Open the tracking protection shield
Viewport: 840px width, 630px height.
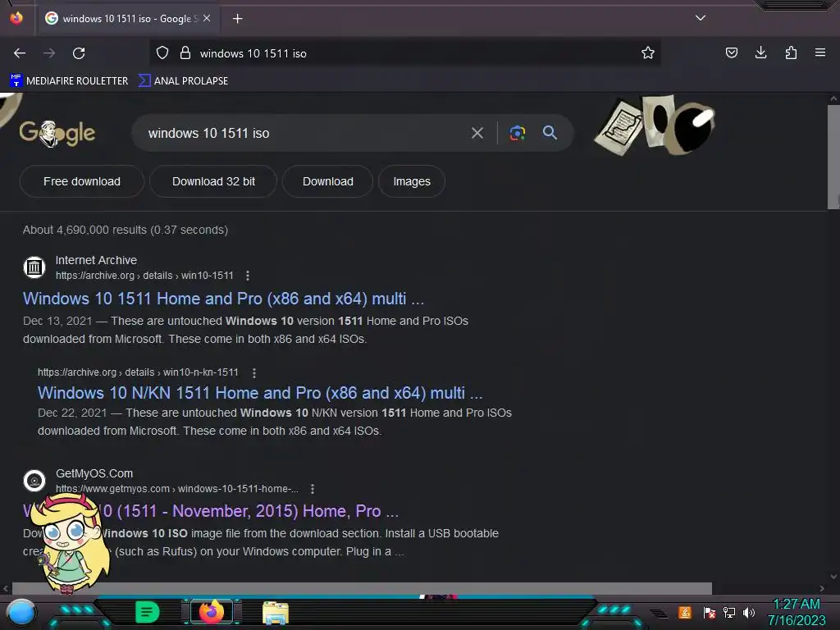coord(162,53)
